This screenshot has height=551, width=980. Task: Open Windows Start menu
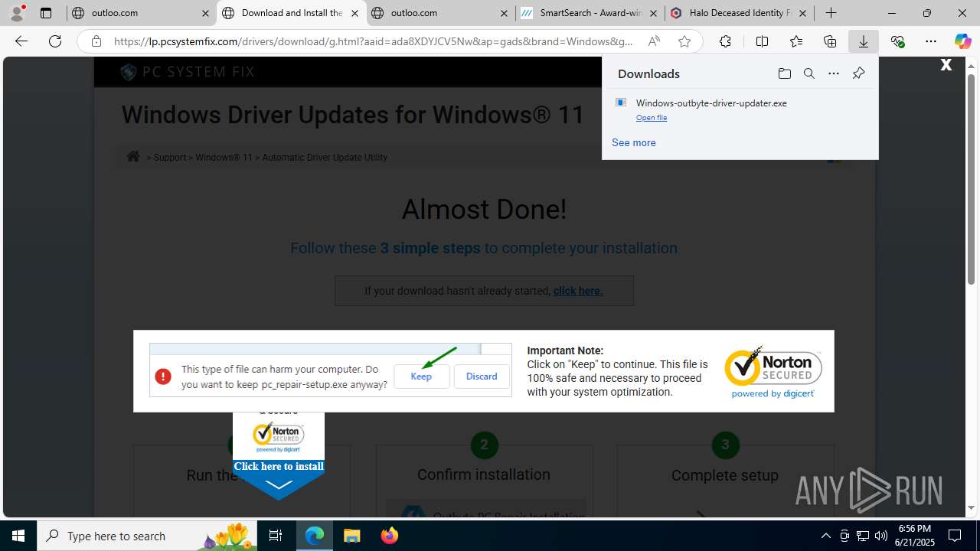point(18,536)
